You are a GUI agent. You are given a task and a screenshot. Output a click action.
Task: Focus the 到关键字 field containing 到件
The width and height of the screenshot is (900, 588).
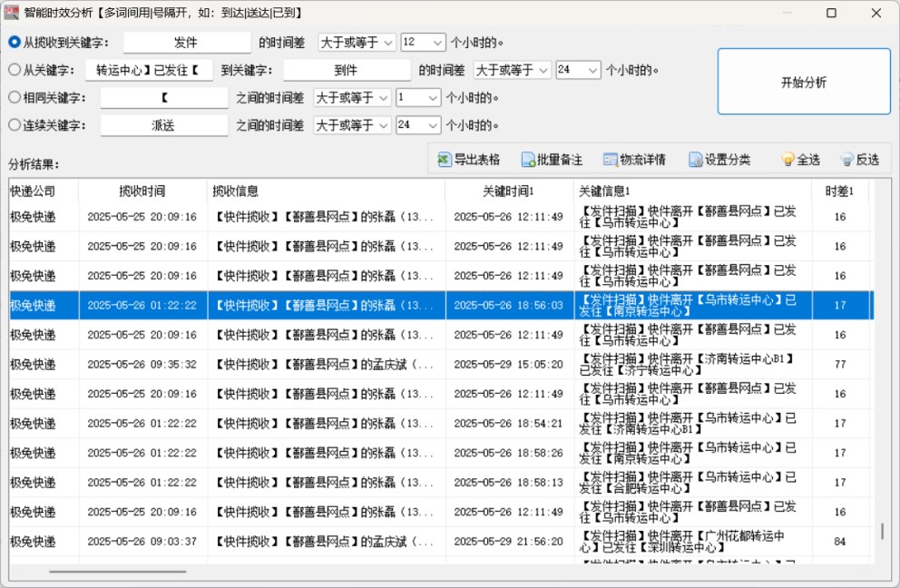[347, 70]
